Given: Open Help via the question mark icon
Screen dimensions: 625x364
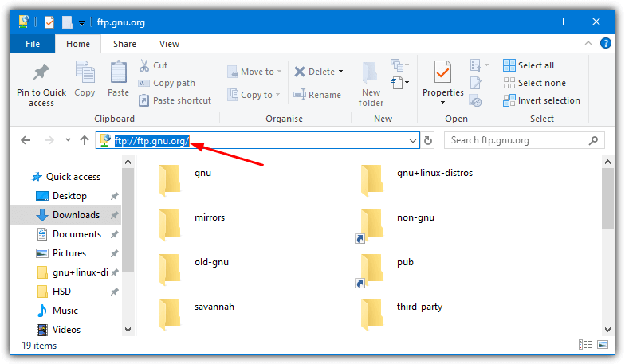Looking at the screenshot, I should (606, 43).
